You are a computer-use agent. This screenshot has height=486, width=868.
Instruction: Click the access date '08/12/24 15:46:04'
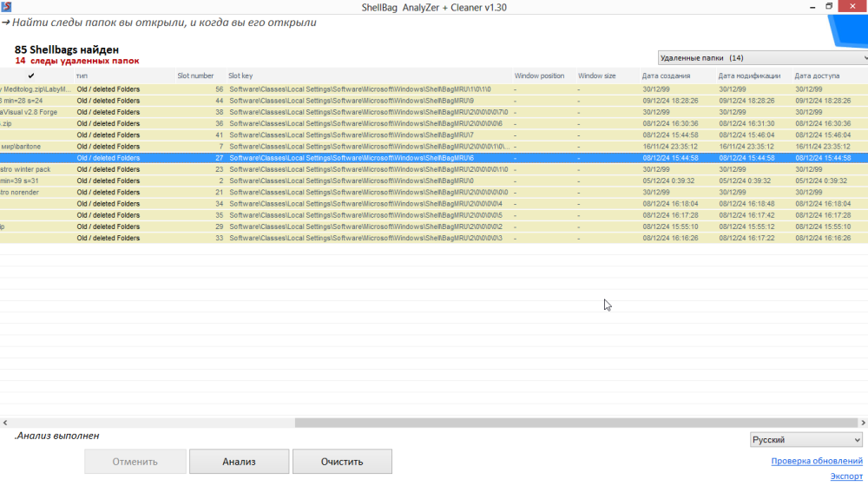[823, 135]
